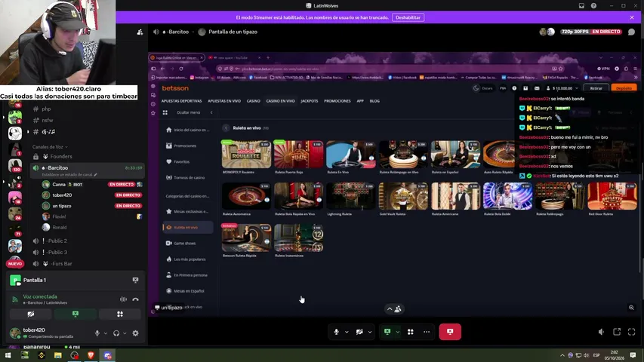Screen dimensions: 644x362
Task: Click the magnifier zoom icon on stream
Action: click(x=631, y=308)
